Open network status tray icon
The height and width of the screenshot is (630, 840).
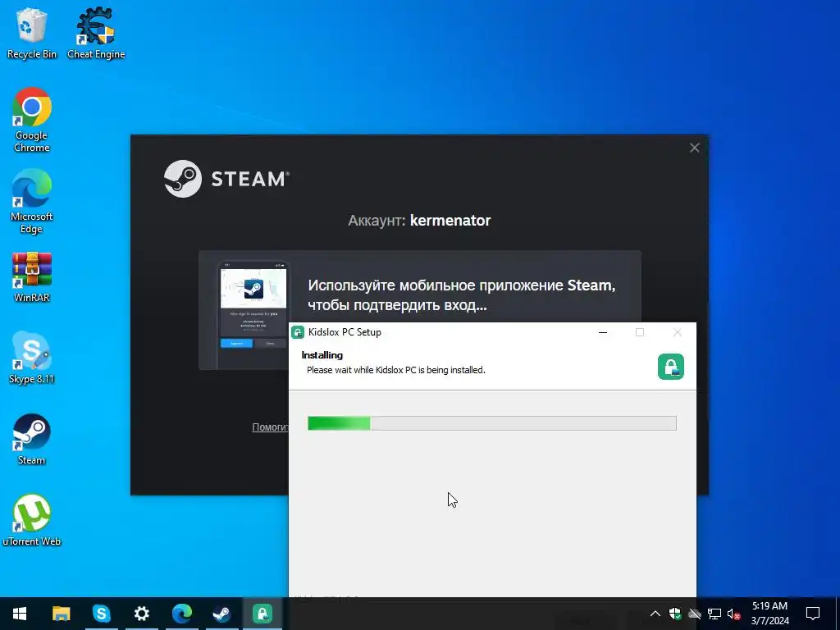(714, 614)
